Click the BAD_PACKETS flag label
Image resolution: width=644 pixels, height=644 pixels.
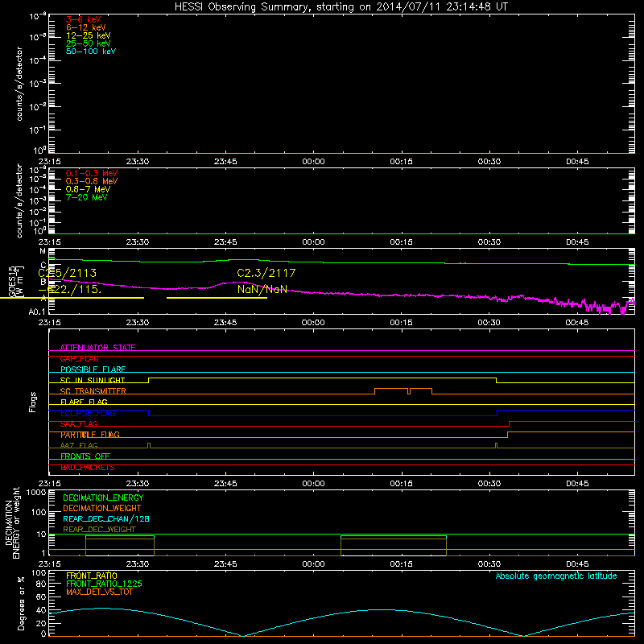coord(88,468)
